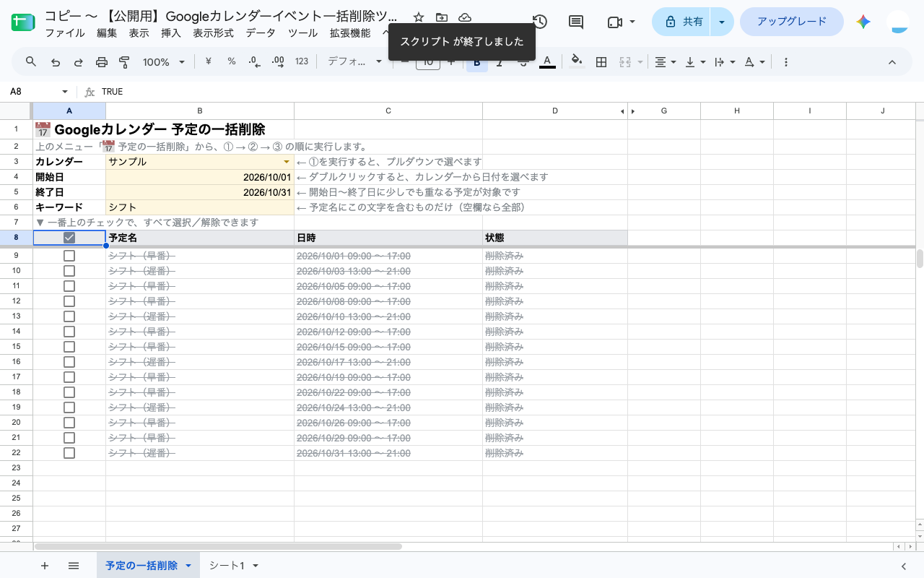Open the データ menu
The image size is (924, 578).
click(x=261, y=33)
